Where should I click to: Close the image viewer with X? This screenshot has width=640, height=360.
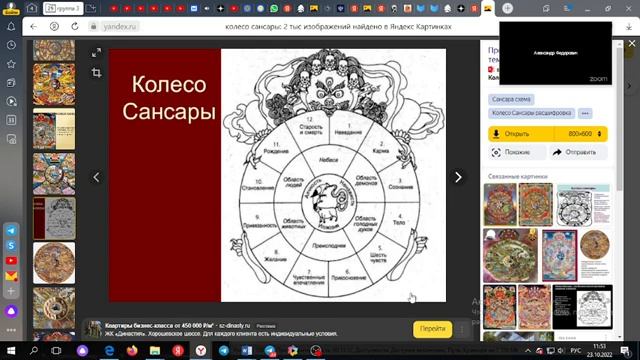(x=632, y=43)
